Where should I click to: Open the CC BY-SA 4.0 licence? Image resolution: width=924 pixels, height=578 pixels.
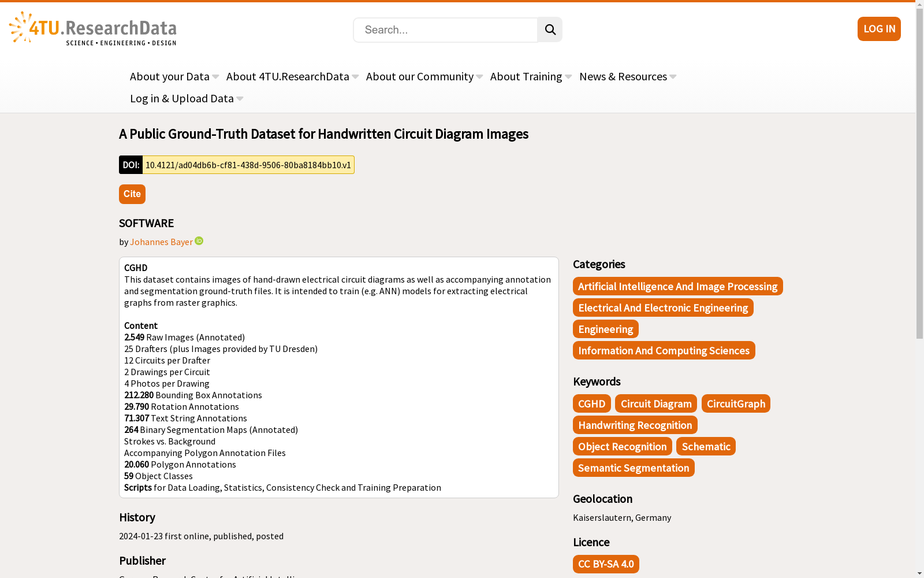click(x=606, y=564)
